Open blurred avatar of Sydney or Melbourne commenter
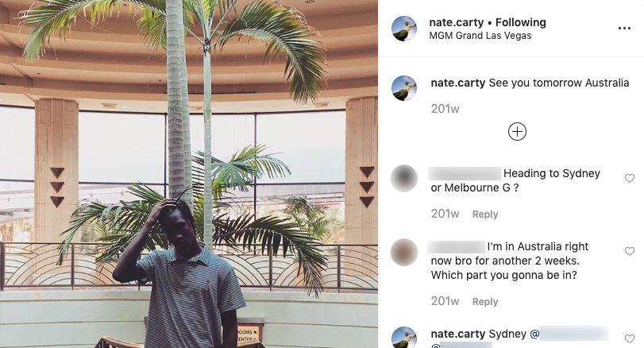 click(x=404, y=178)
